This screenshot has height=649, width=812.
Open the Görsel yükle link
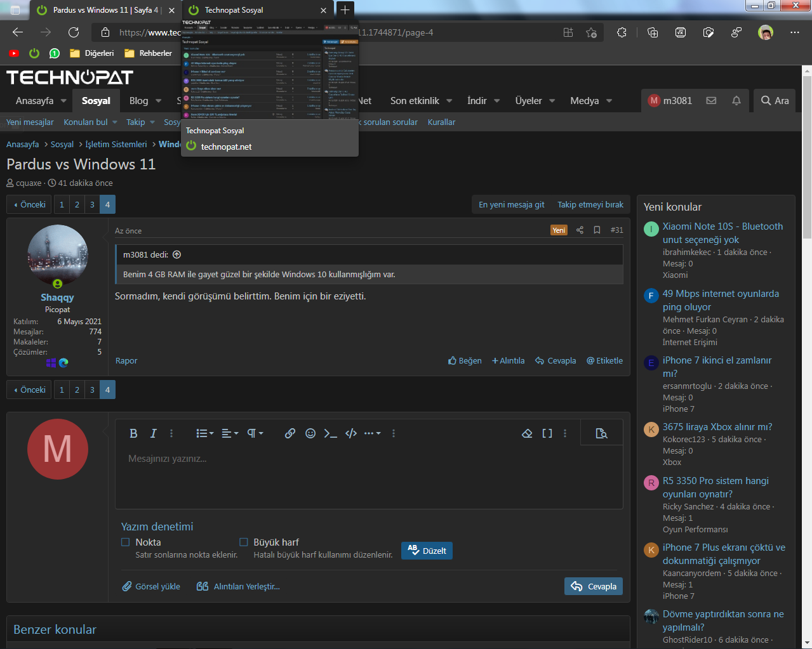[151, 586]
